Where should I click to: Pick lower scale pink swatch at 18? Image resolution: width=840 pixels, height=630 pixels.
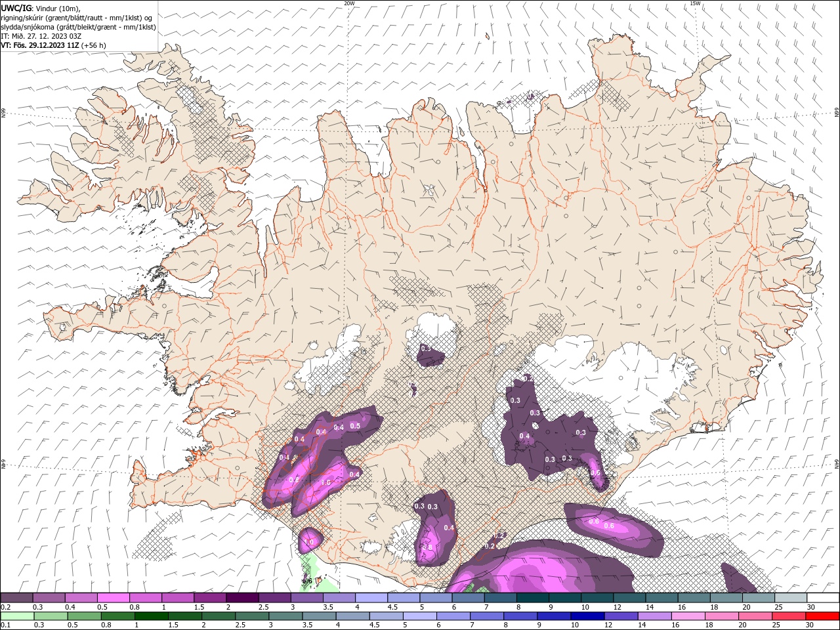pos(721,616)
